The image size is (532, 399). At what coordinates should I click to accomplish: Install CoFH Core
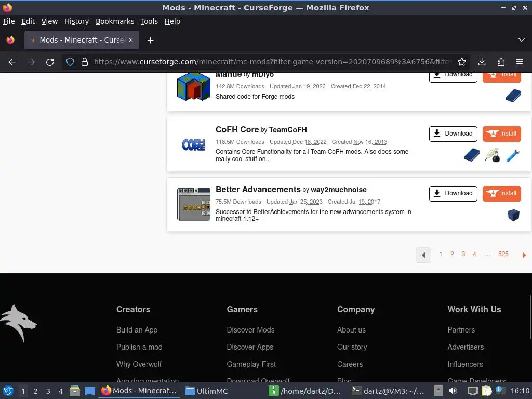501,134
